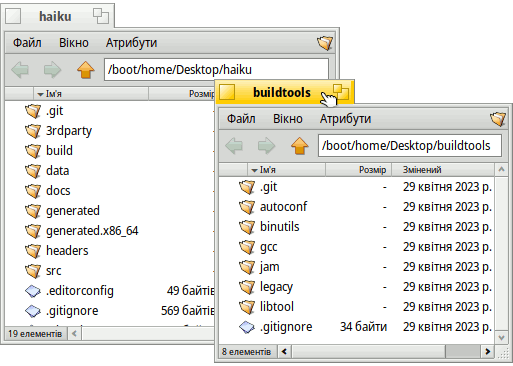Click scroll down arrow in buildtools list
Screen dimensions: 513x366
point(501,338)
